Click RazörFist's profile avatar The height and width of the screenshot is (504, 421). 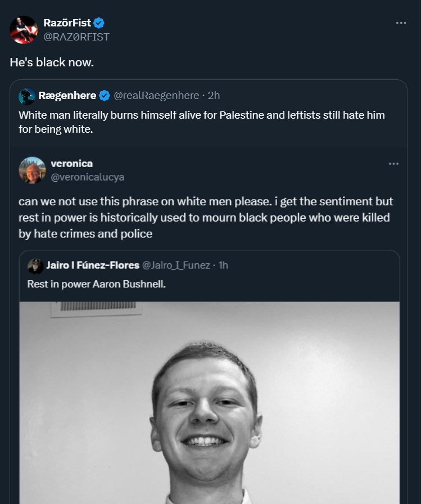(24, 29)
